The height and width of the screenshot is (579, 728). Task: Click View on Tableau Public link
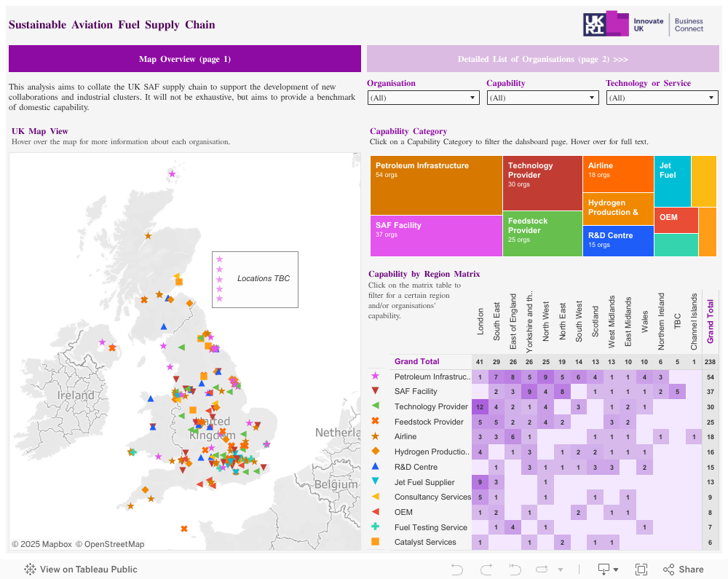tap(80, 570)
